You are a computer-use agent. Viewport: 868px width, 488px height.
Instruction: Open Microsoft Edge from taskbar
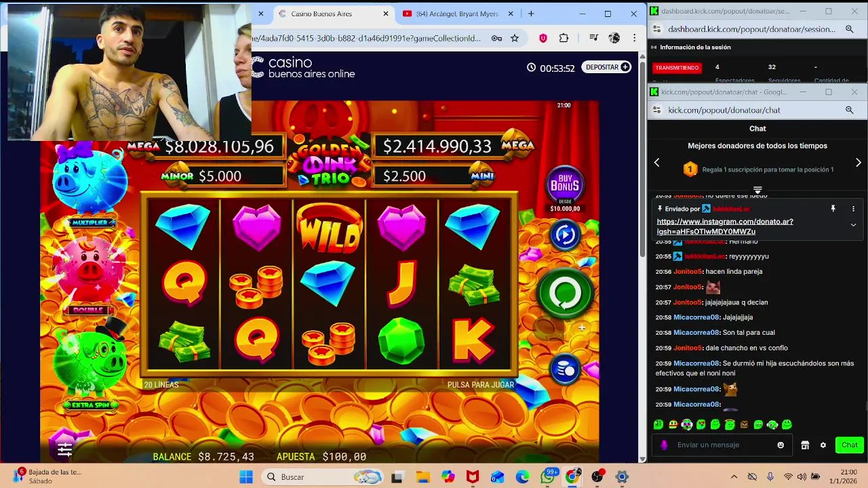[522, 477]
